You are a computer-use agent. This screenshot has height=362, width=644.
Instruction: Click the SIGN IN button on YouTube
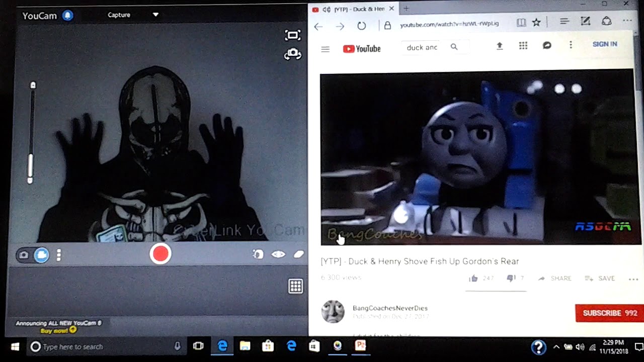coord(605,44)
